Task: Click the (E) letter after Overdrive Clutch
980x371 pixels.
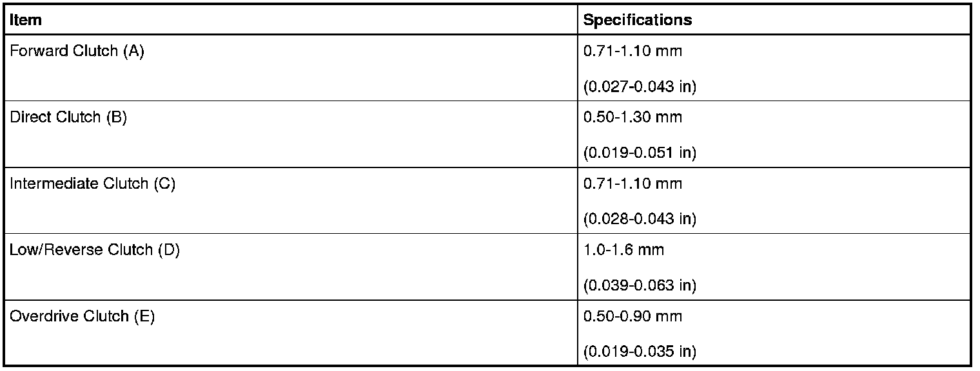Action: point(144,317)
